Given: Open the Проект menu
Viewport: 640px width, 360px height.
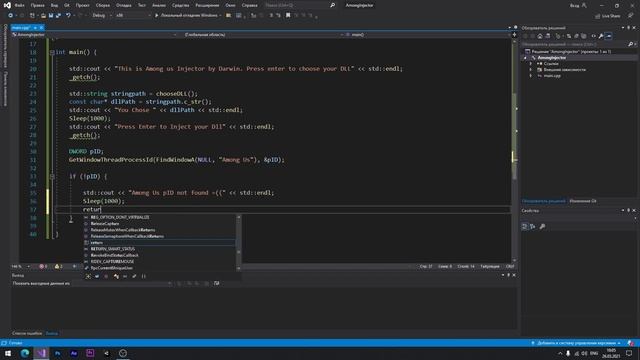Looking at the screenshot, I should [82, 5].
